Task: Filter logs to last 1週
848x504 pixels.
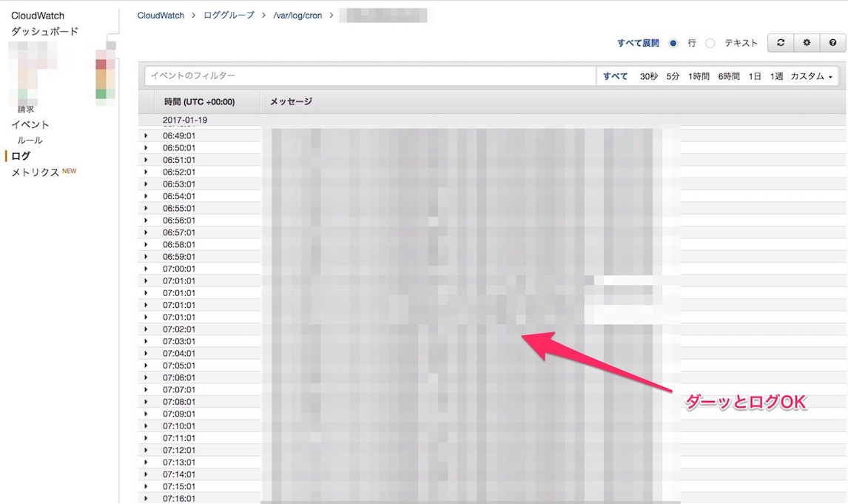Action: point(776,76)
